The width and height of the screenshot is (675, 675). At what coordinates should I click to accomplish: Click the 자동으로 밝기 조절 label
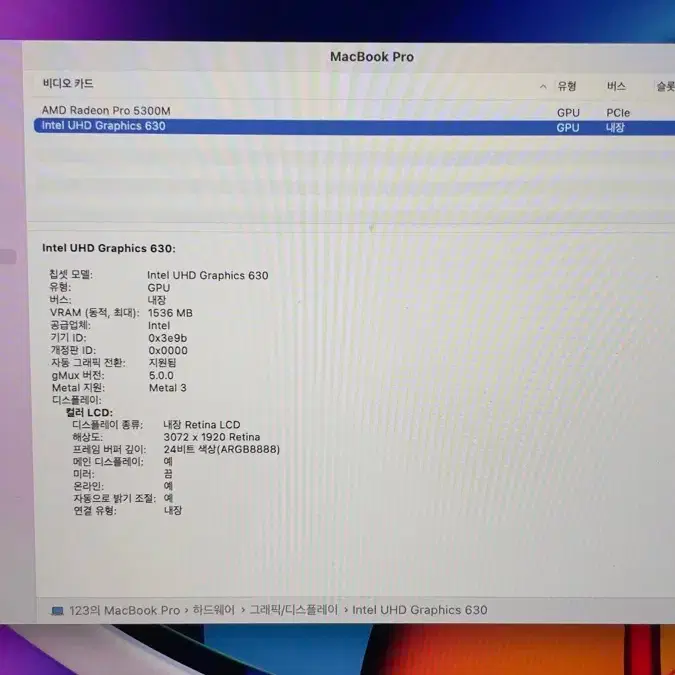click(114, 499)
